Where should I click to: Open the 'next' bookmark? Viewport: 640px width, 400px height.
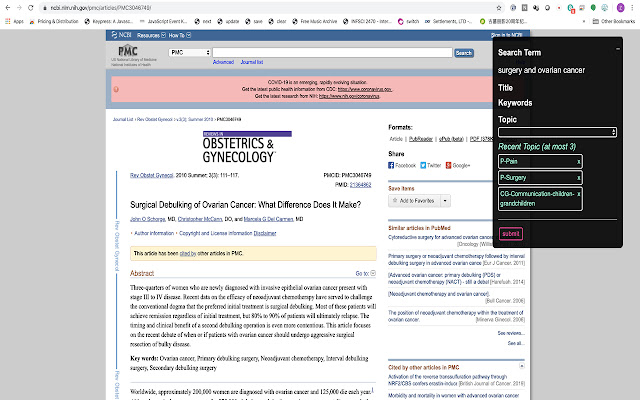[x=203, y=21]
